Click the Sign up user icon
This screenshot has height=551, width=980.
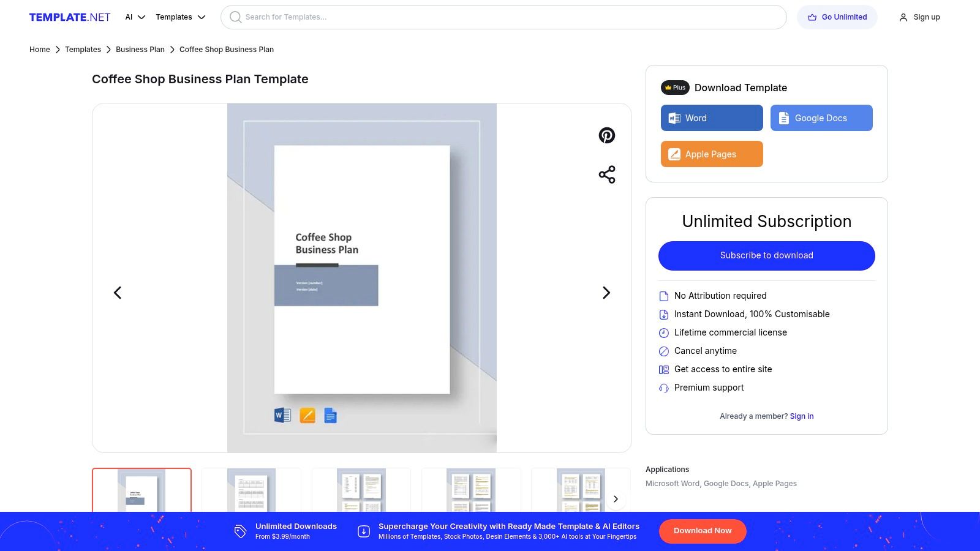click(903, 18)
